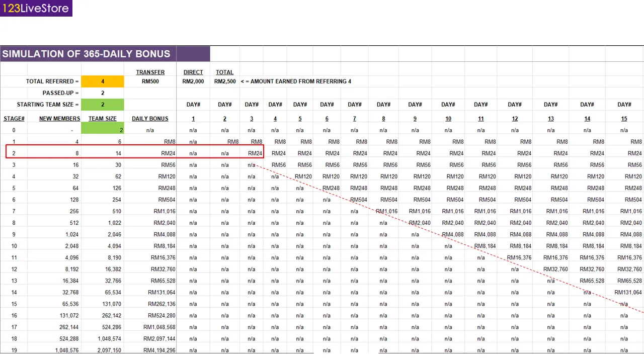Viewport: 644px width, 362px height.
Task: Select the day number 15 header
Action: 624,119
